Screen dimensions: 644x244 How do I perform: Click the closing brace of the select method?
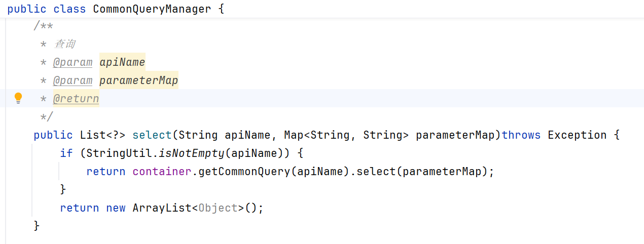[x=37, y=226]
